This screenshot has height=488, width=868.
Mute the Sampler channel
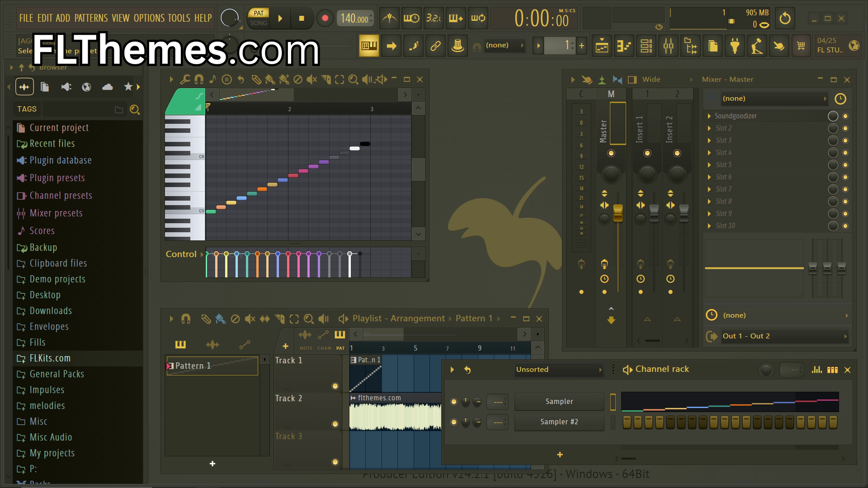tap(454, 402)
